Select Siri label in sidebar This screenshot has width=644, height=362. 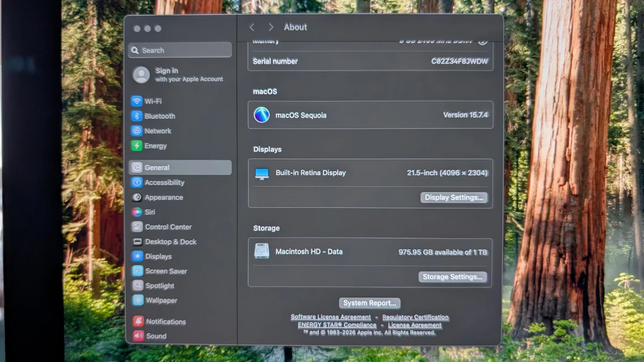[150, 212]
